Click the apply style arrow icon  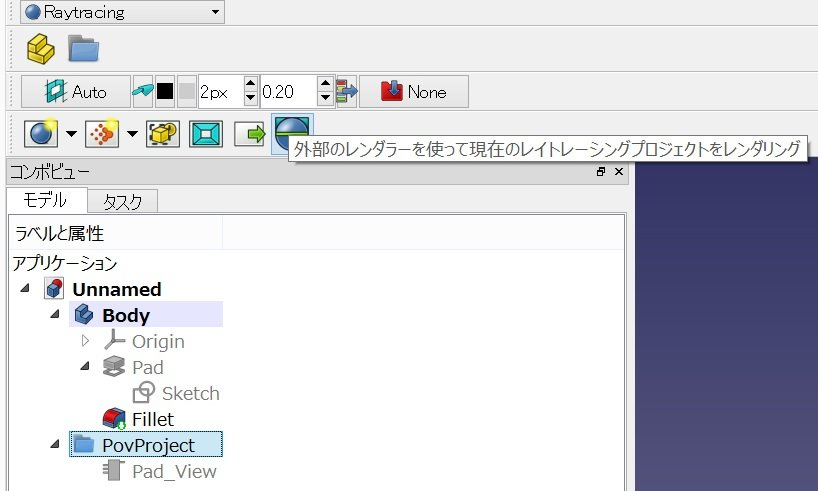346,92
